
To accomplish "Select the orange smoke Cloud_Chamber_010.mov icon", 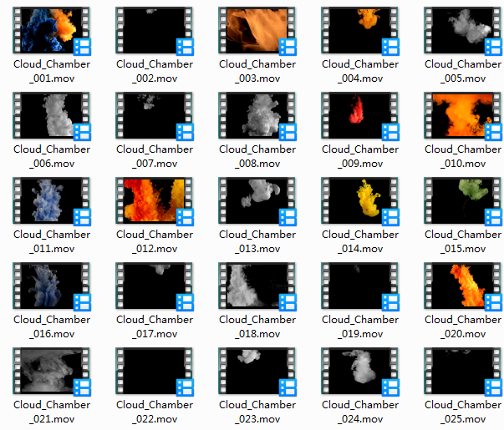I will point(462,115).
